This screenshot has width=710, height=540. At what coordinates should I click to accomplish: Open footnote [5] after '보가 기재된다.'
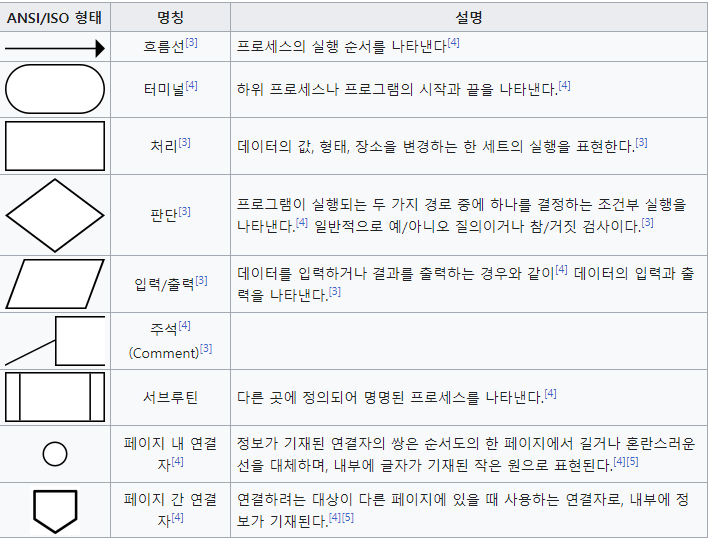347,517
